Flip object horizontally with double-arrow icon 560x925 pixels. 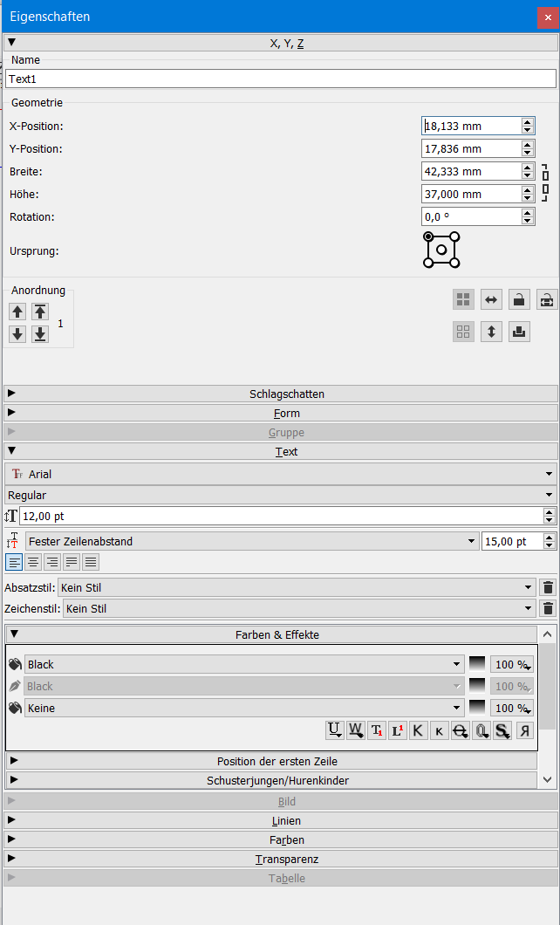[x=491, y=299]
